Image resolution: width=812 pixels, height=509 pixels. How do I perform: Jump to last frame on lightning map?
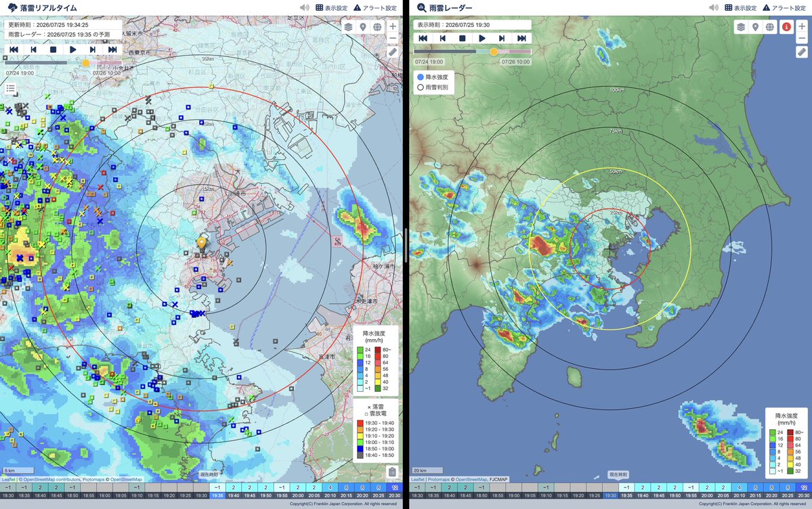[x=112, y=49]
